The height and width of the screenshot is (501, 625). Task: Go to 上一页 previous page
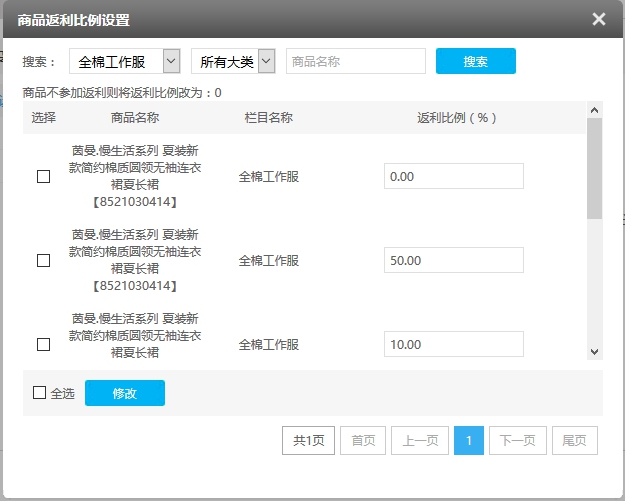419,441
